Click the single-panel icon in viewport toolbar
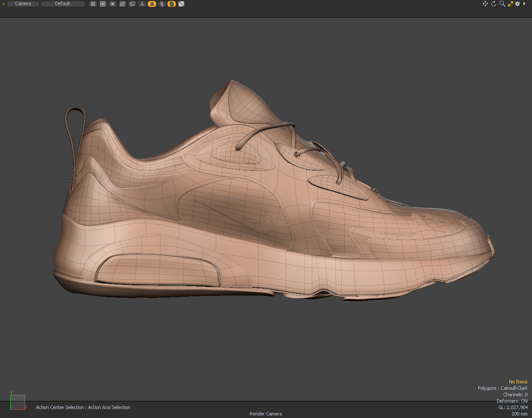532x418 pixels. point(162,4)
